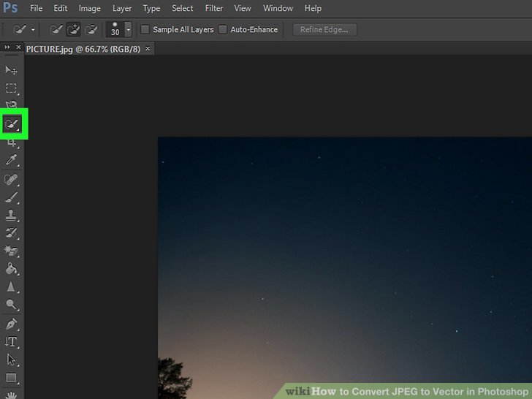Choose Add to selection mode
532x399 pixels.
73,30
